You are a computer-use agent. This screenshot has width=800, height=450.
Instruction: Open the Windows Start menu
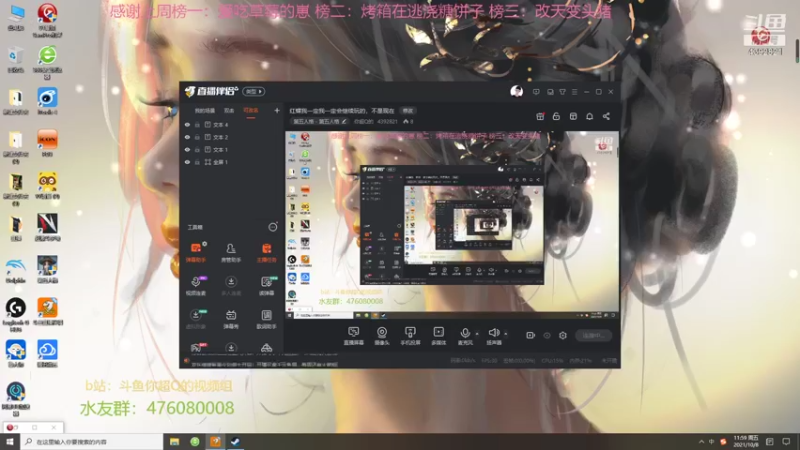(10, 442)
